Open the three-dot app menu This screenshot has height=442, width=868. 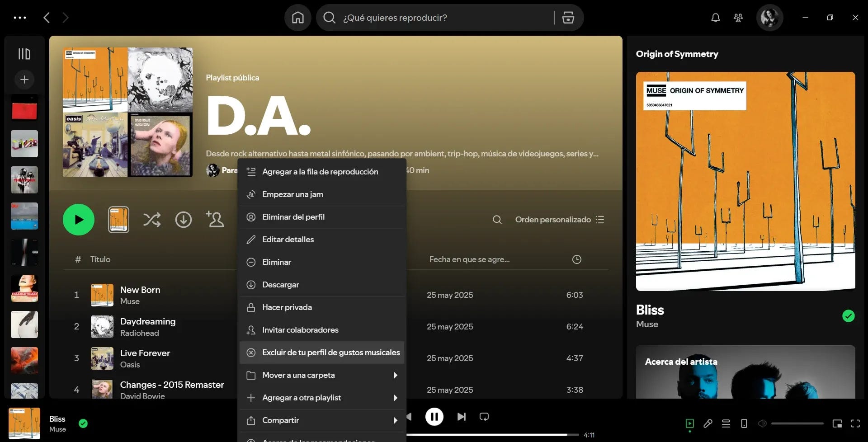pos(20,18)
